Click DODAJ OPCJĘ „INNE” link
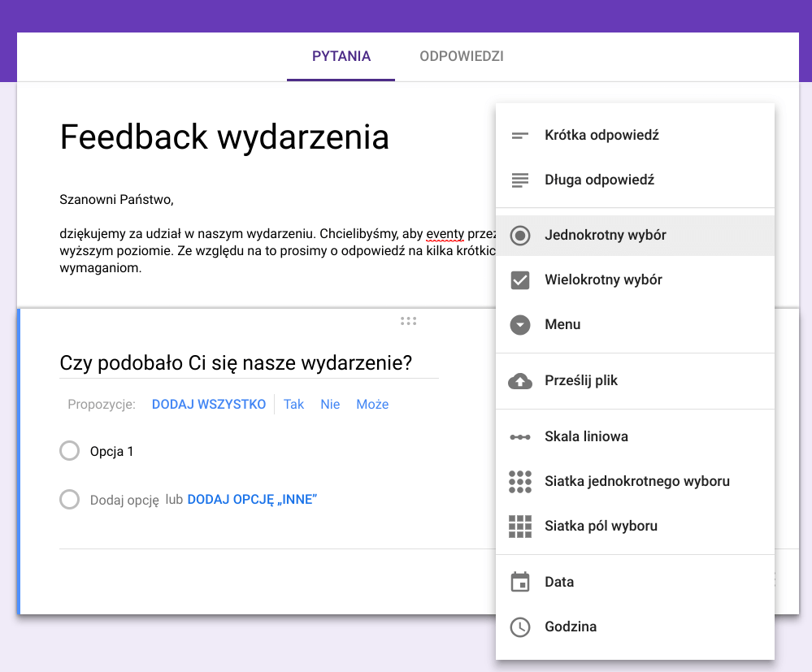Viewport: 812px width, 672px height. [x=252, y=500]
